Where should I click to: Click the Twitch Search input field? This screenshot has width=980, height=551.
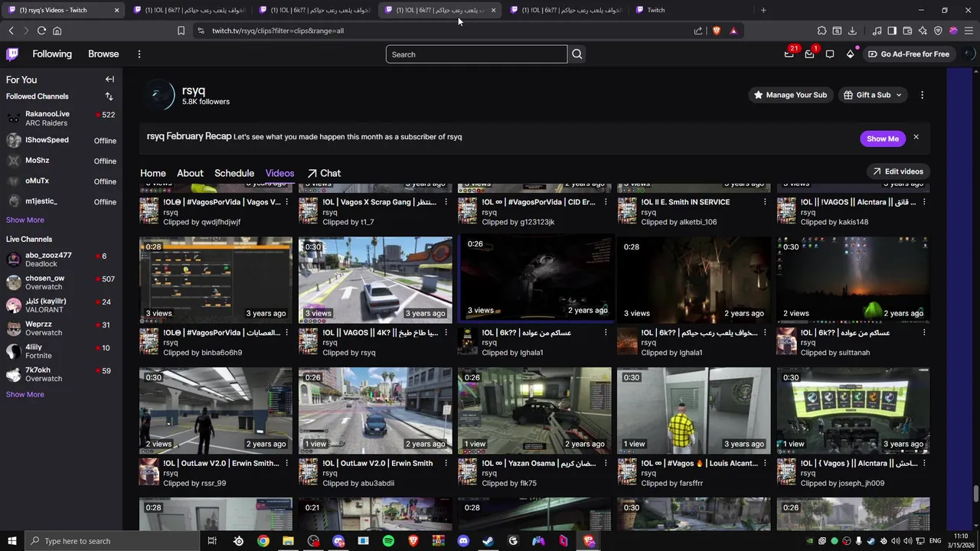click(x=476, y=54)
